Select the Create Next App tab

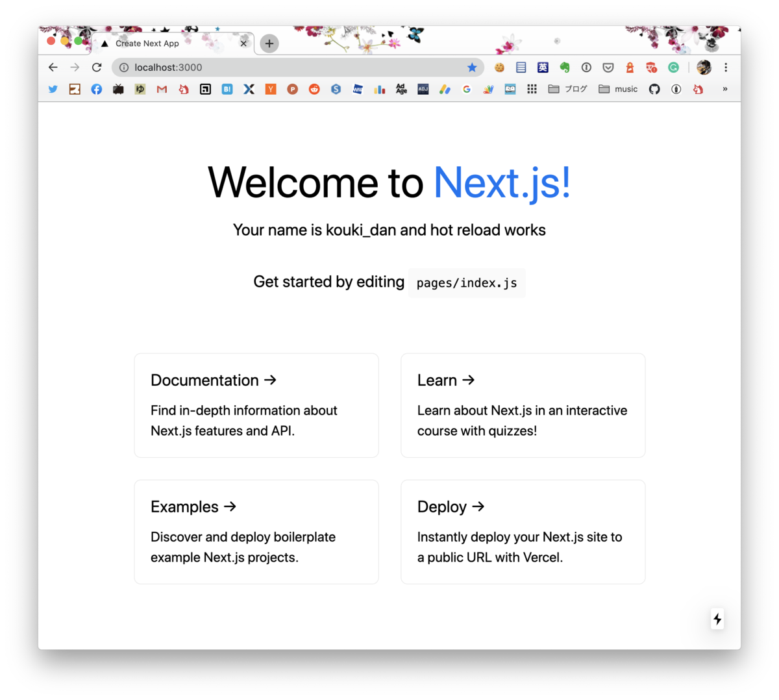[x=172, y=44]
